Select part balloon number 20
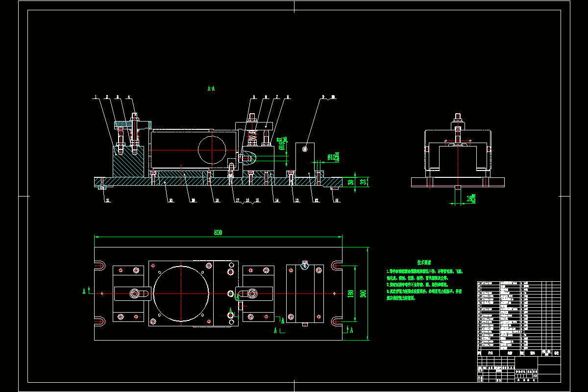 click(x=170, y=200)
